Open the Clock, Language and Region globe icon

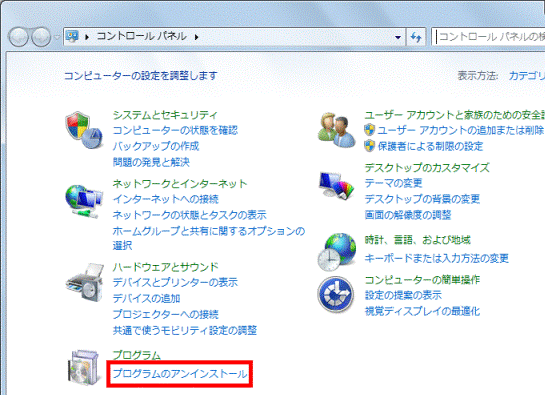[336, 252]
